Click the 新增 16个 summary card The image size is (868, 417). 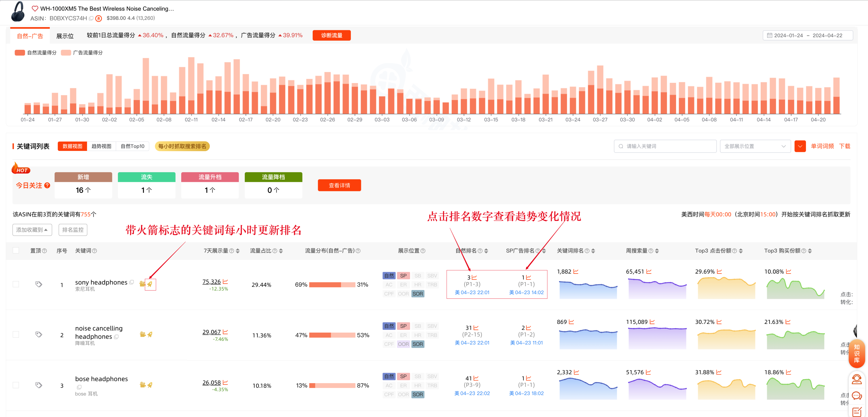[83, 185]
